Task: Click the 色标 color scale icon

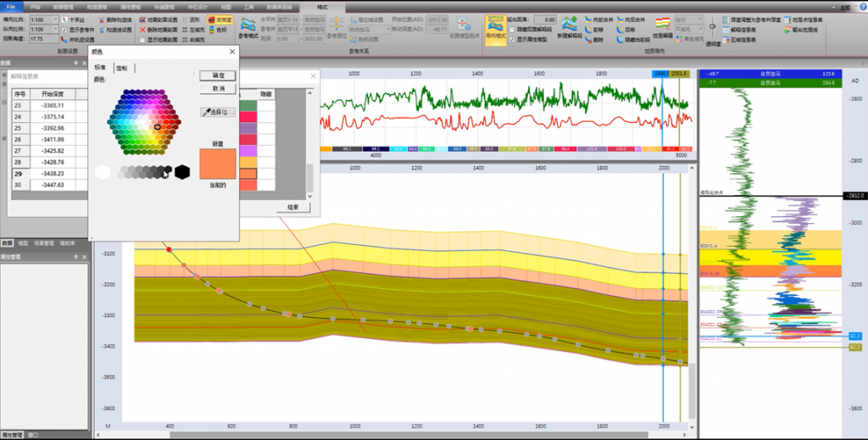Action: pos(211,30)
